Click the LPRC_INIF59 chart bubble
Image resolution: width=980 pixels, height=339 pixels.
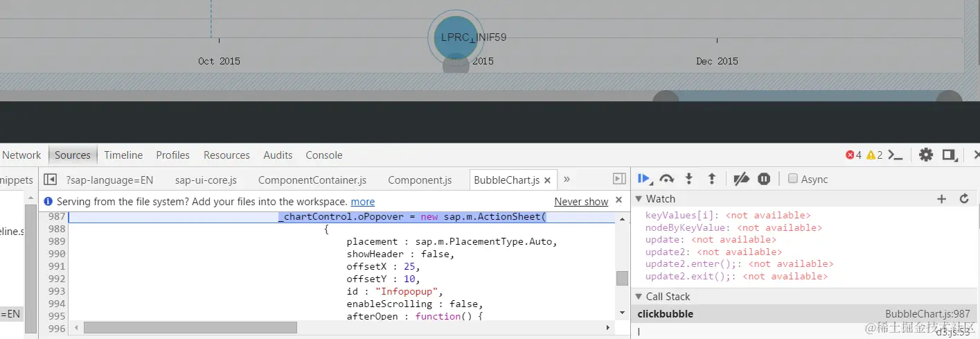pos(456,37)
